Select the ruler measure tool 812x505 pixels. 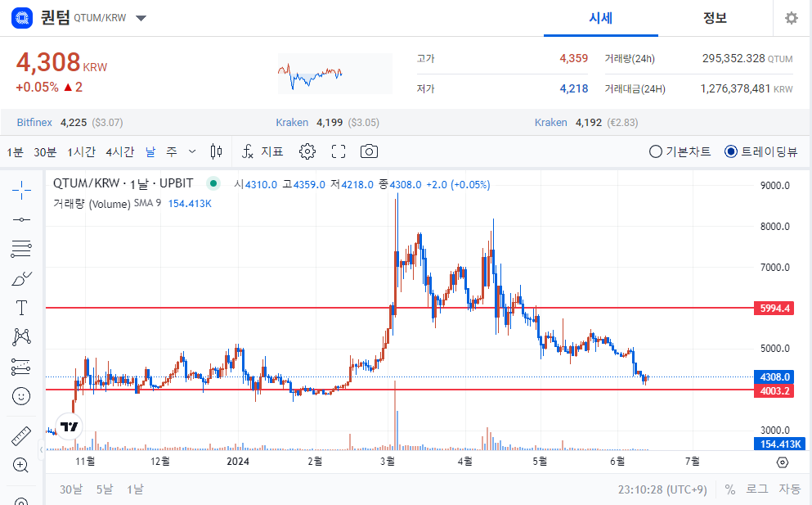tap(21, 436)
